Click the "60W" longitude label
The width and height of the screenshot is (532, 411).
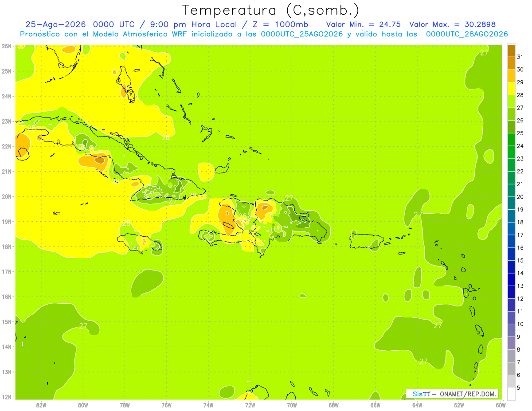click(x=501, y=405)
